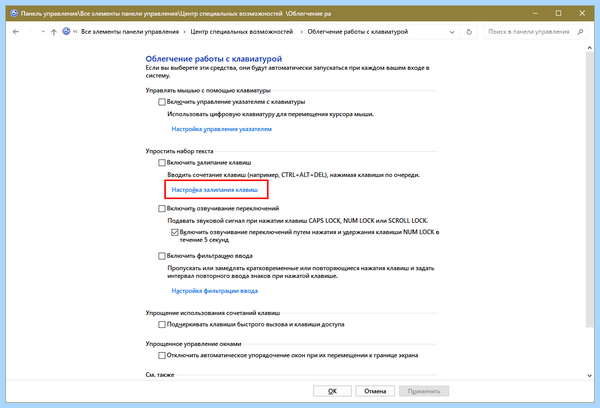600x408 pixels.
Task: Click the Forward navigation arrow
Action: click(31, 32)
